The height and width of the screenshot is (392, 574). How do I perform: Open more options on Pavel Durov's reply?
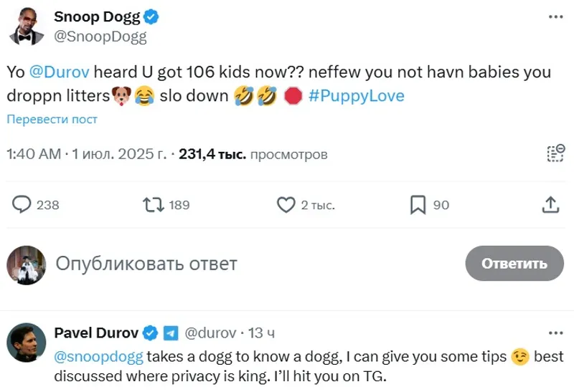click(555, 333)
